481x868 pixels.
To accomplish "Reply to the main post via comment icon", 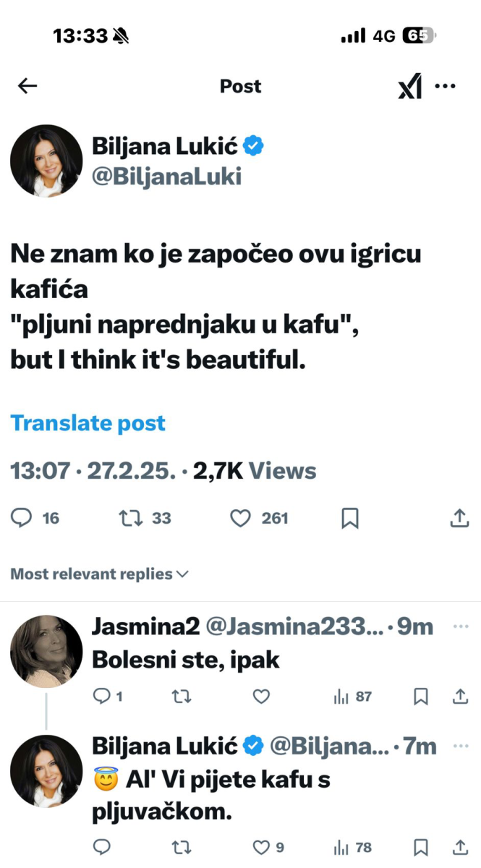I will [23, 518].
